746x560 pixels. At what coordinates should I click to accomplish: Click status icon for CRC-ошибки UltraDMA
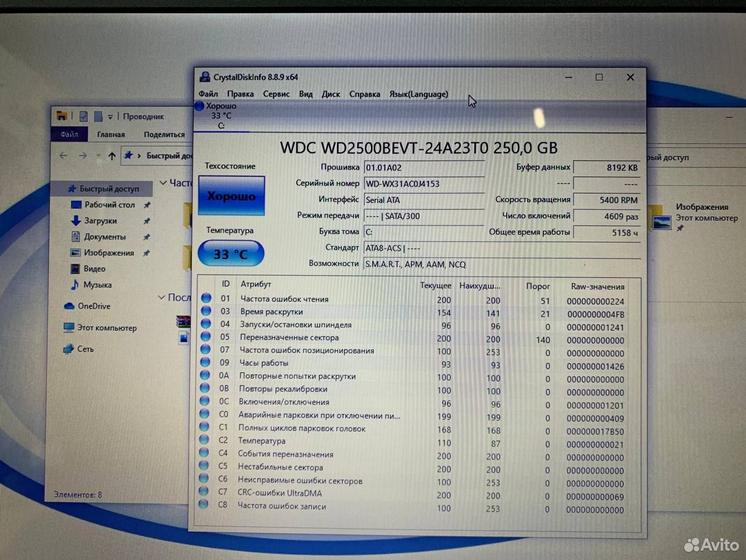pyautogui.click(x=203, y=491)
